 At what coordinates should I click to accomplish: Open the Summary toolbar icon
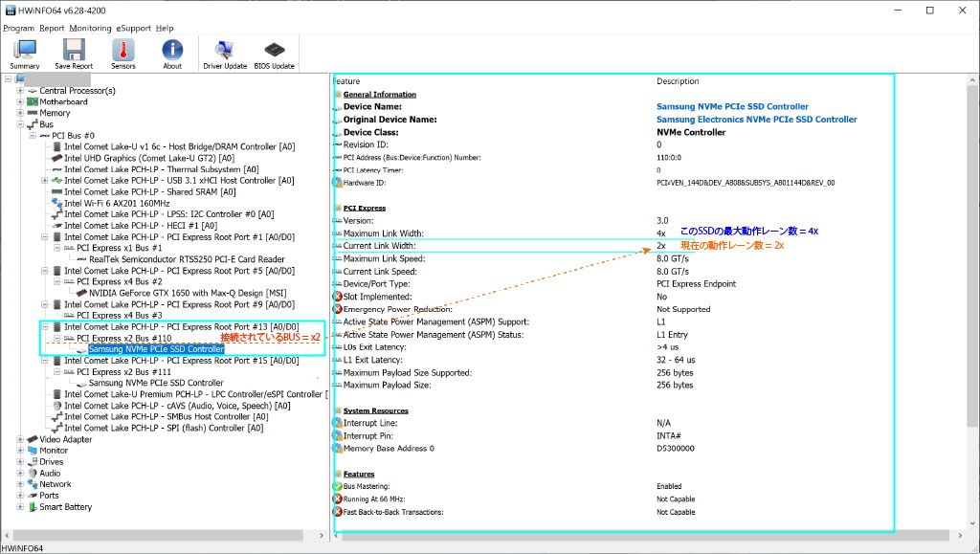coord(24,54)
